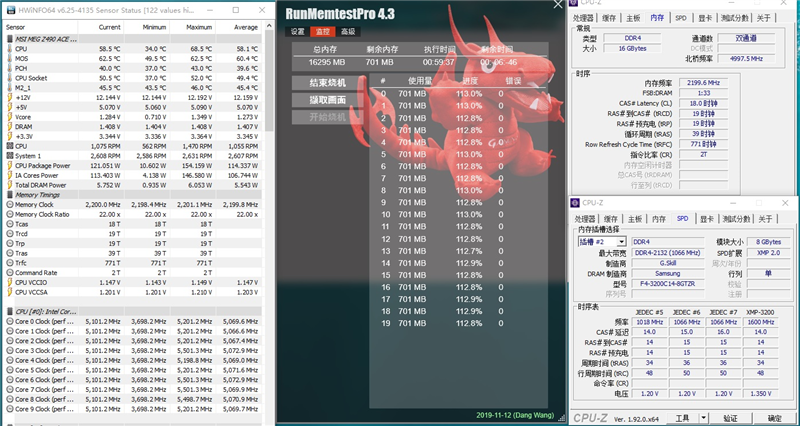Click thermometer icon beside M2_1 sensor
This screenshot has width=800, height=426.
point(10,88)
